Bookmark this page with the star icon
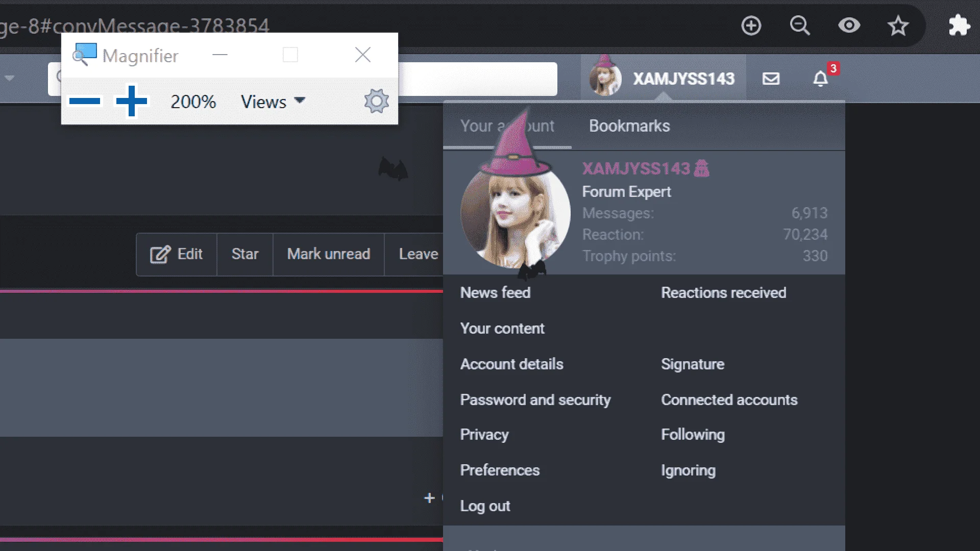980x551 pixels. (x=898, y=26)
